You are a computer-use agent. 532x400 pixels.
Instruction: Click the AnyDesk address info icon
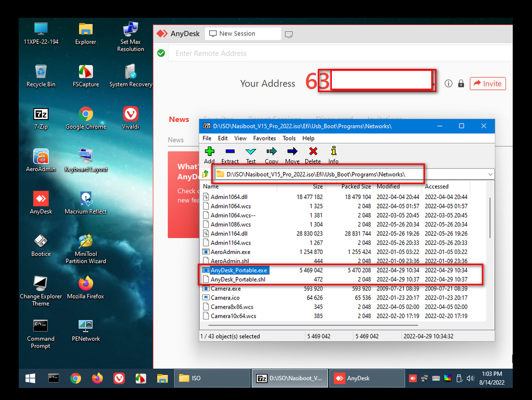[448, 83]
